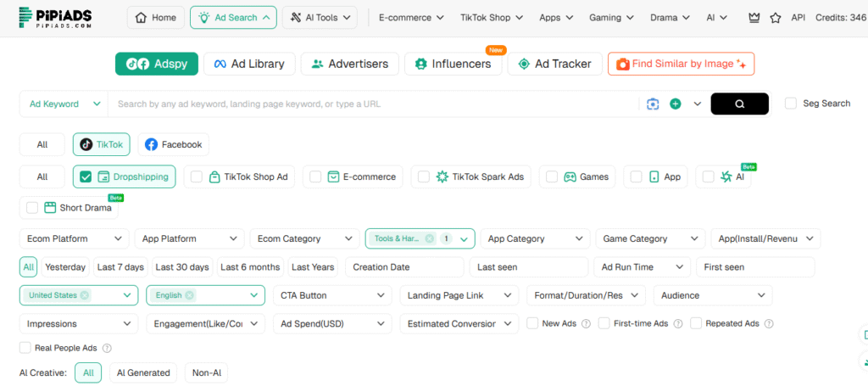Remove the English language tag
The image size is (868, 392).
click(x=189, y=295)
